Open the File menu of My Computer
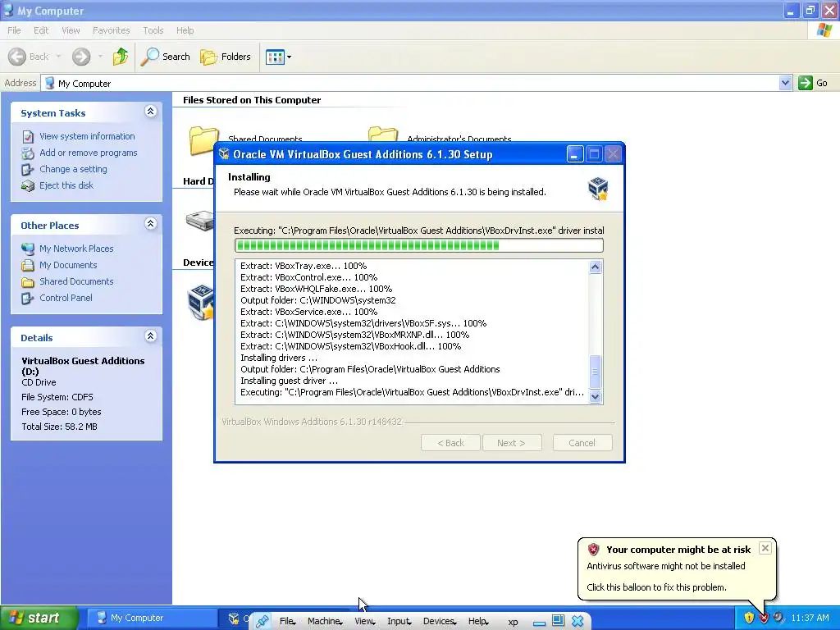840x630 pixels. coord(14,30)
